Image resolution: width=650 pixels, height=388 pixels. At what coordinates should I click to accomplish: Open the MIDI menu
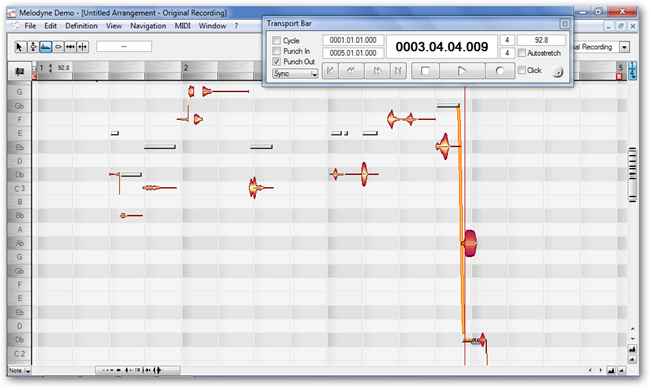[x=182, y=26]
